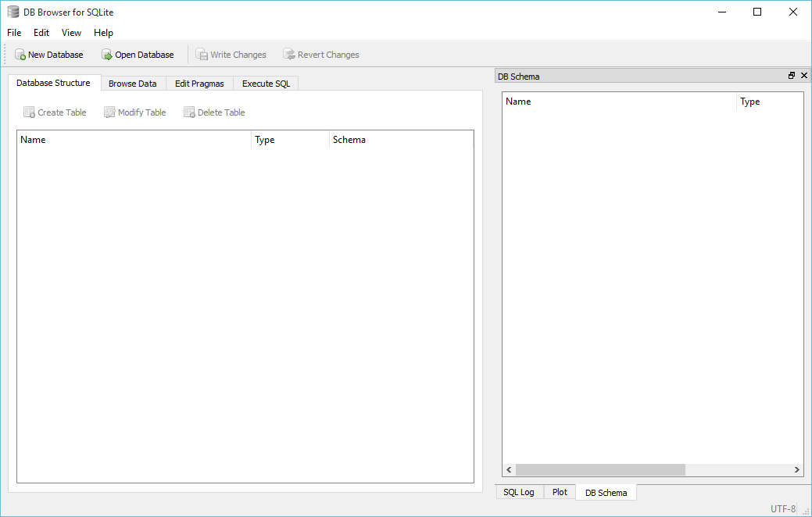812x517 pixels.
Task: Click the New Database toolbar icon
Action: 20,55
